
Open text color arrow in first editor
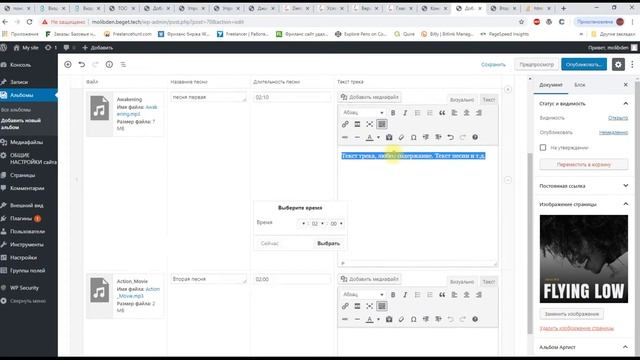click(x=378, y=137)
